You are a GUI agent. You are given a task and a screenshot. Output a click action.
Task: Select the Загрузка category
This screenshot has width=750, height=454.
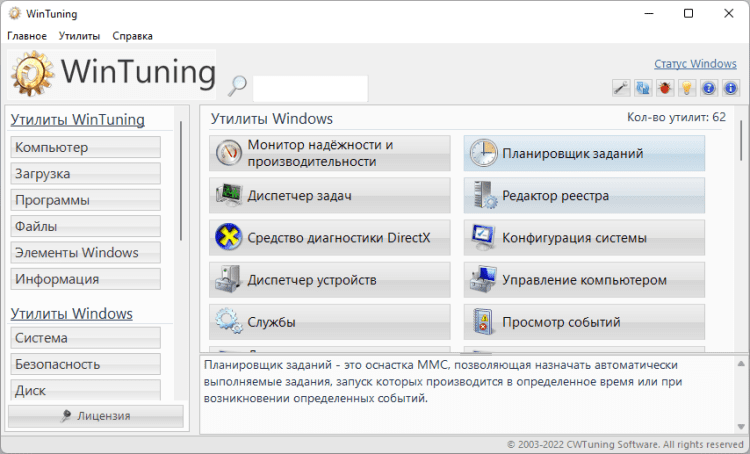[86, 174]
